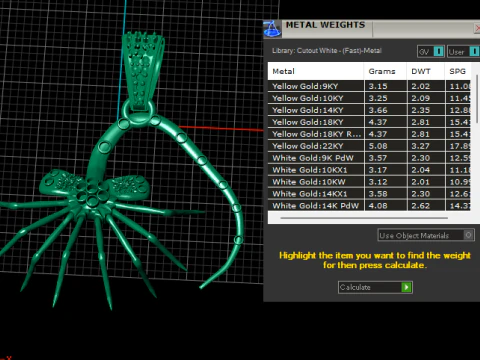
Task: Select the Yellow Gold:18KY R... row
Action: 369,134
